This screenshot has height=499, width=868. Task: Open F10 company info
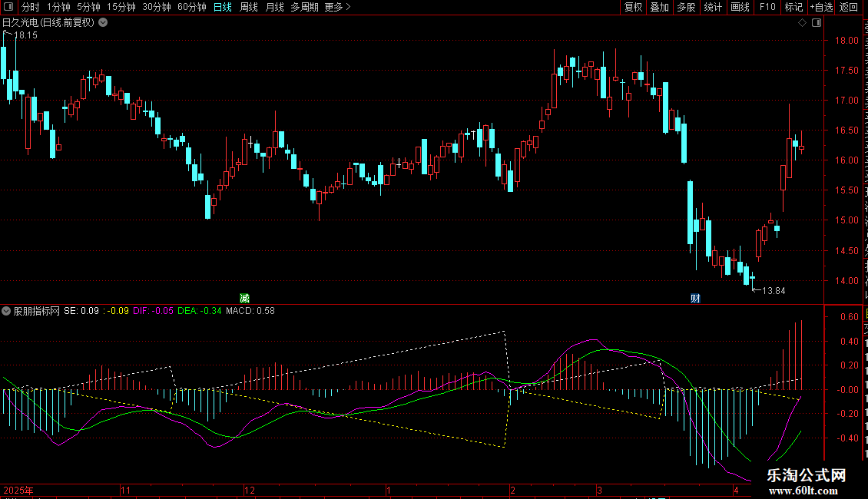point(767,7)
